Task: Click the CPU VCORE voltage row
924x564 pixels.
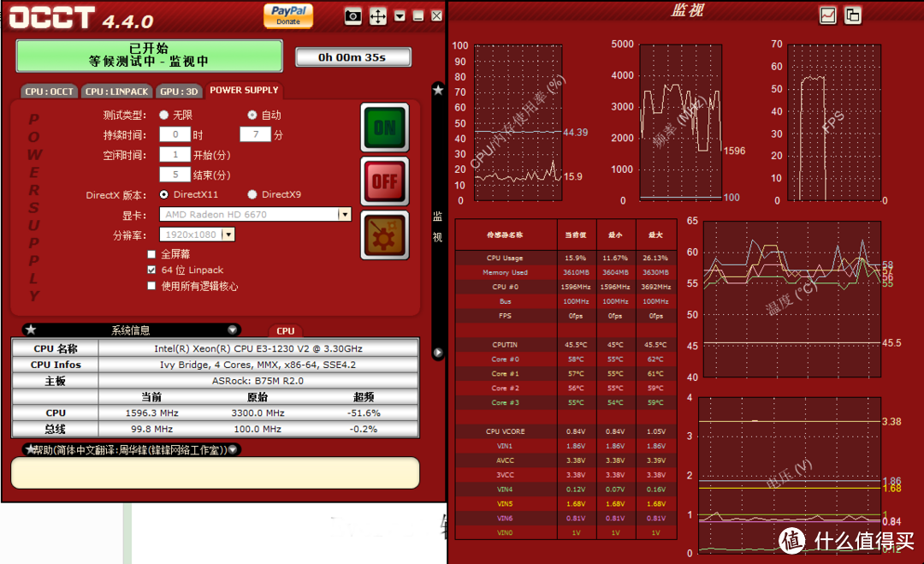Action: pos(566,431)
